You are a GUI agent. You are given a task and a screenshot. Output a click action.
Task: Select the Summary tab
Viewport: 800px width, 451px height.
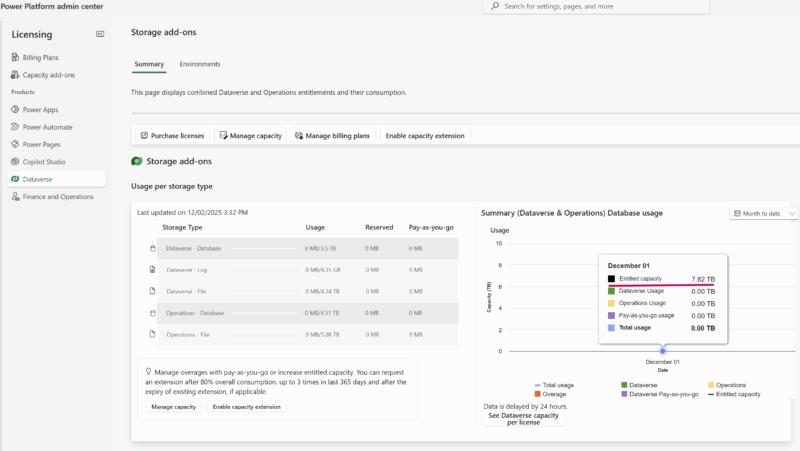tap(149, 64)
